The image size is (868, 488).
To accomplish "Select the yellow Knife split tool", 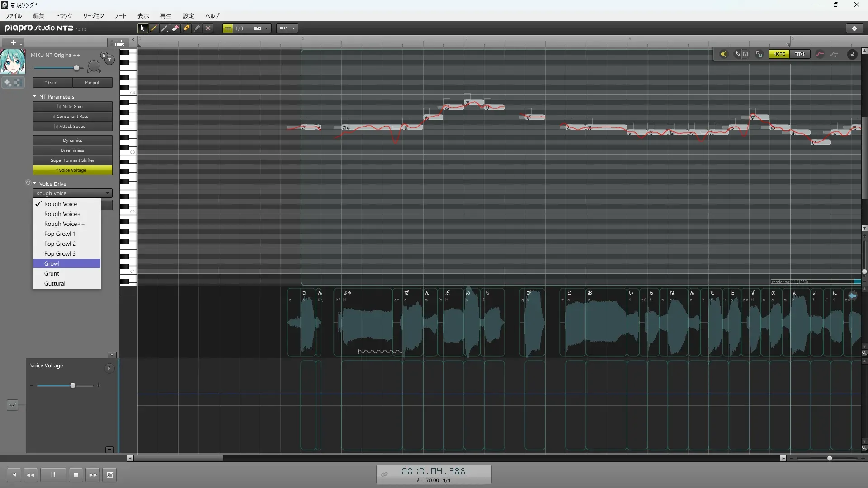I will click(x=186, y=28).
